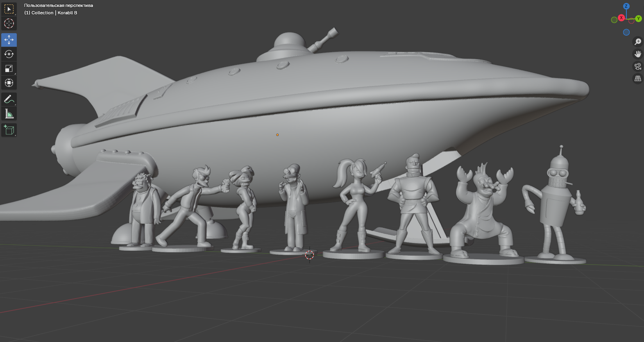
Task: Choose the Move tool
Action: (9, 40)
